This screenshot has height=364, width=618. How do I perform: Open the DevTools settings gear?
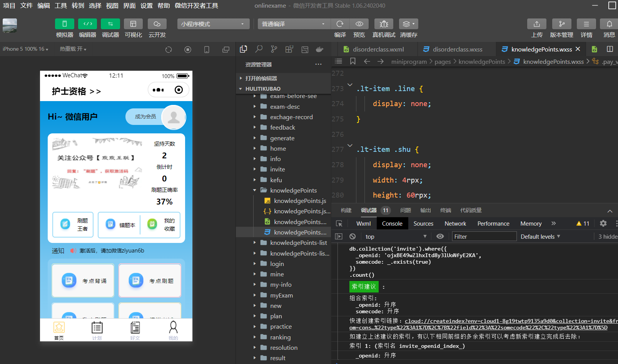click(603, 223)
